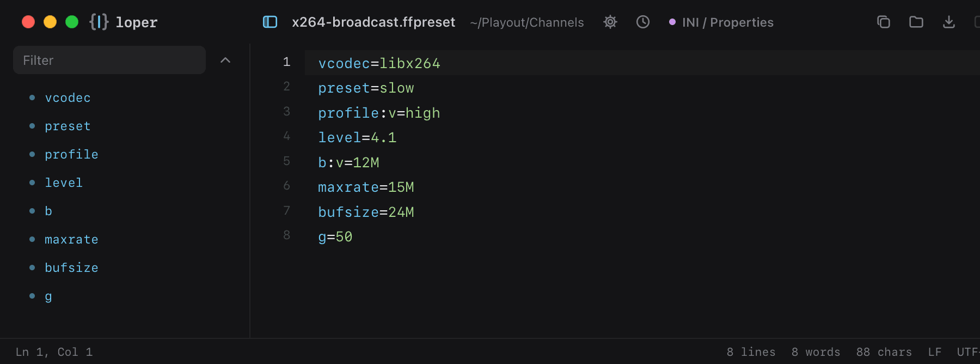980x364 pixels.
Task: Click line number 8 in gutter
Action: click(286, 235)
